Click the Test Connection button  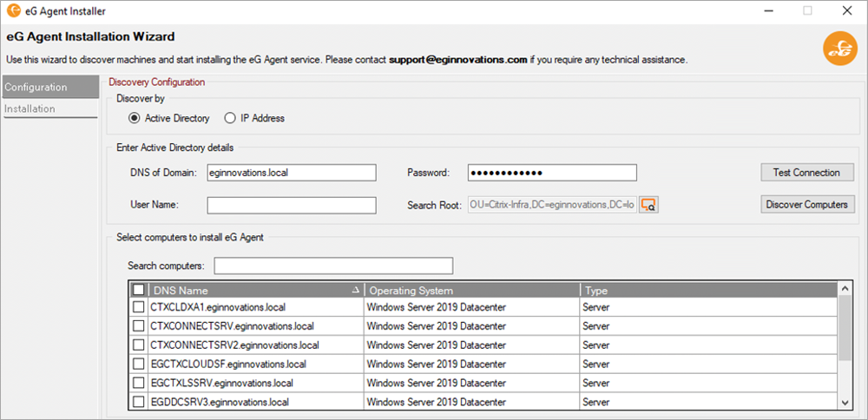[x=807, y=172]
